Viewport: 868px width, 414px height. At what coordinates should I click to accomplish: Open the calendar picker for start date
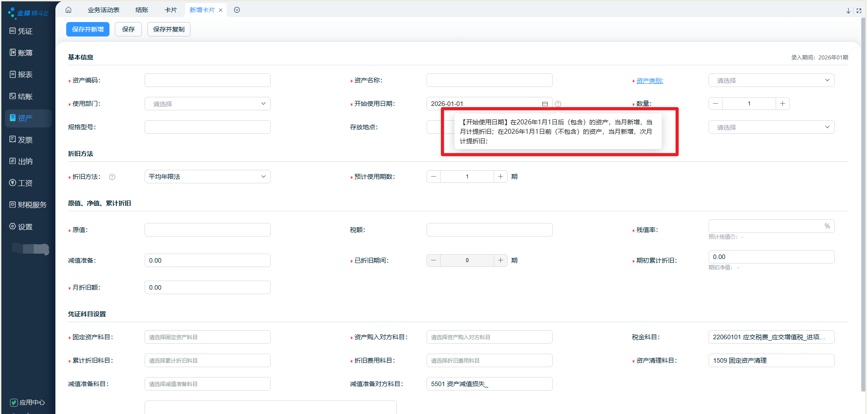[545, 104]
